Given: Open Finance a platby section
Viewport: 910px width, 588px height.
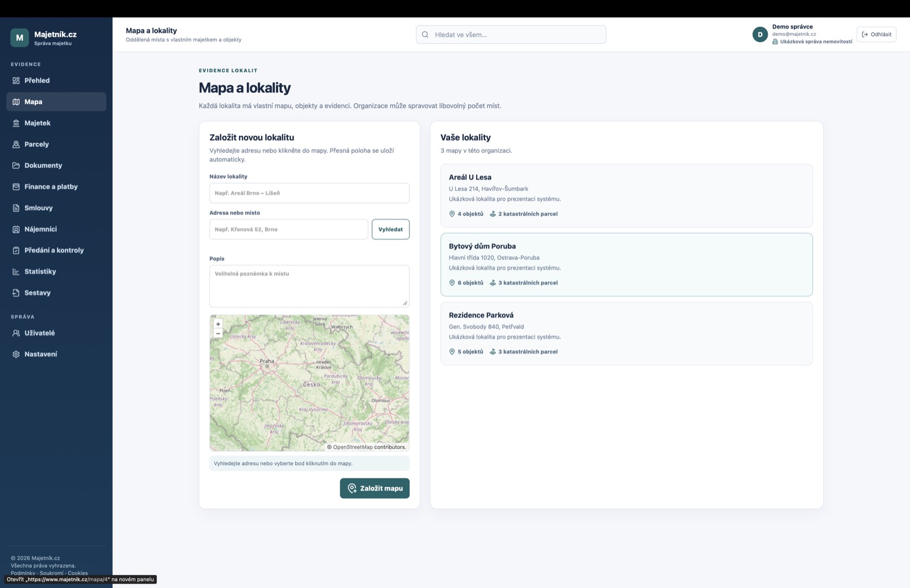Looking at the screenshot, I should coord(56,187).
